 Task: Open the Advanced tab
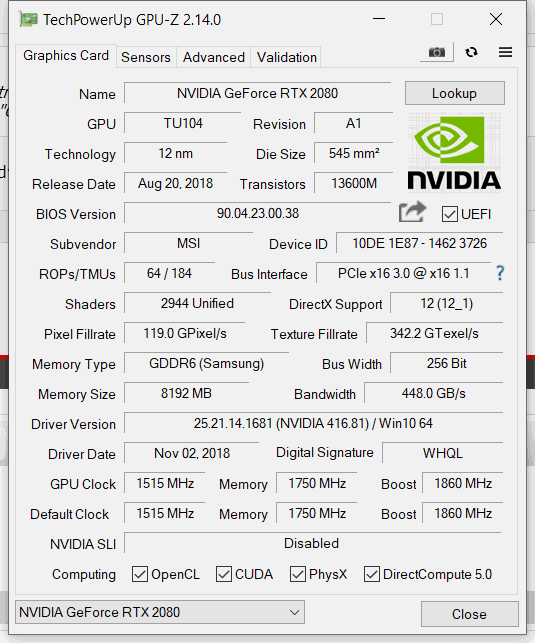tap(214, 57)
